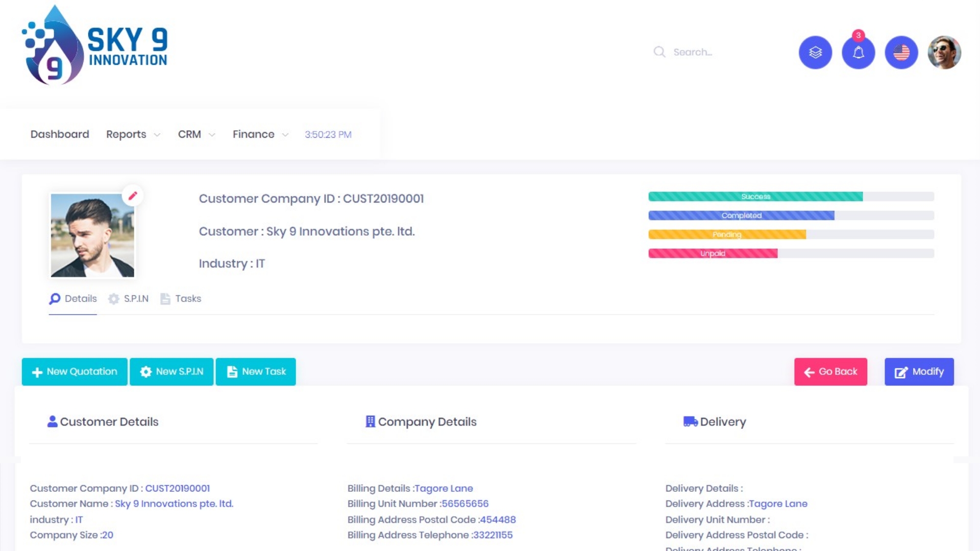The width and height of the screenshot is (980, 551).
Task: Click the pencil edit icon on photo
Action: pyautogui.click(x=133, y=196)
